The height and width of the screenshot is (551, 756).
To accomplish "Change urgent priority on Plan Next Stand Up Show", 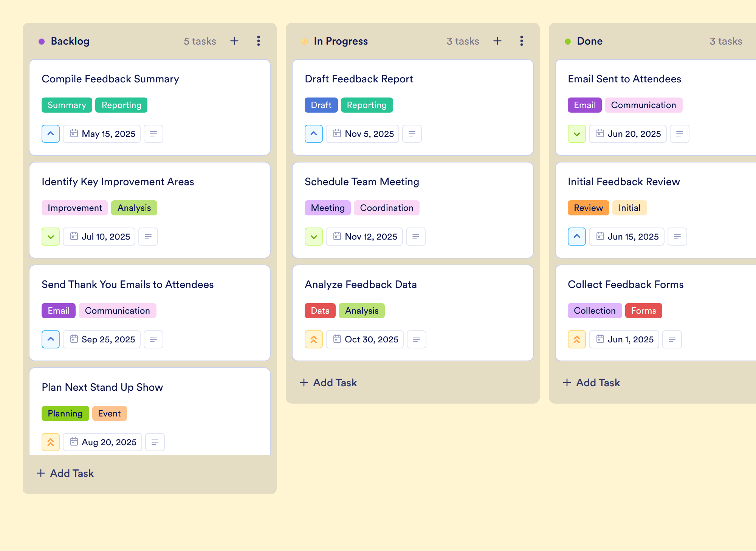I will pos(51,442).
